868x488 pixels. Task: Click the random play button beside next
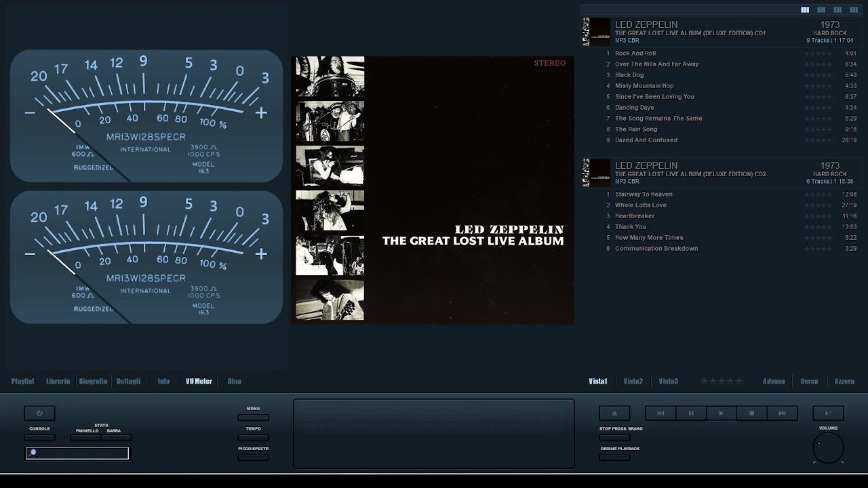pos(828,413)
